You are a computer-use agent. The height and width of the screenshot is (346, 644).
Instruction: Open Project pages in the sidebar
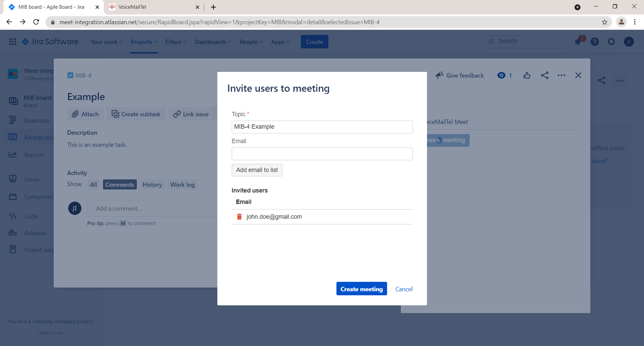(x=31, y=250)
